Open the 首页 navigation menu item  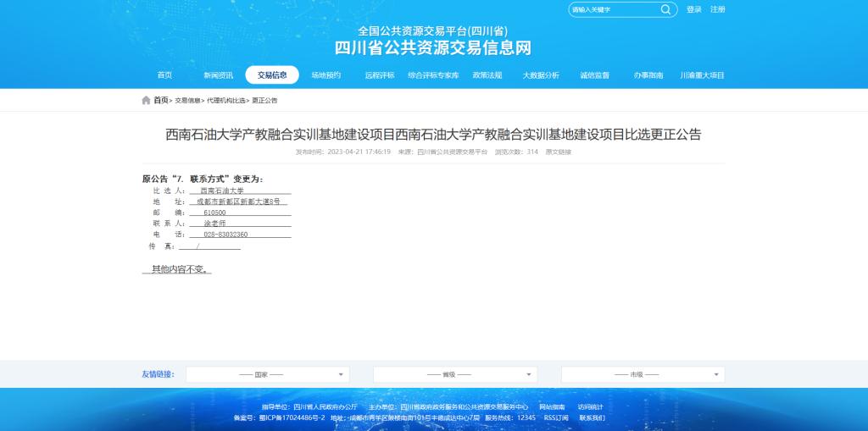tap(164, 75)
